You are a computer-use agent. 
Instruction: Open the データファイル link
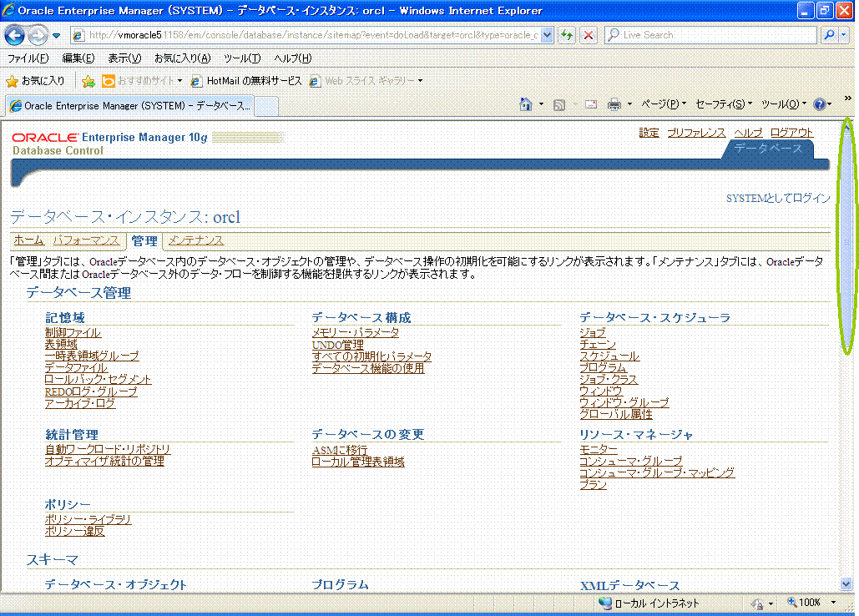click(76, 367)
